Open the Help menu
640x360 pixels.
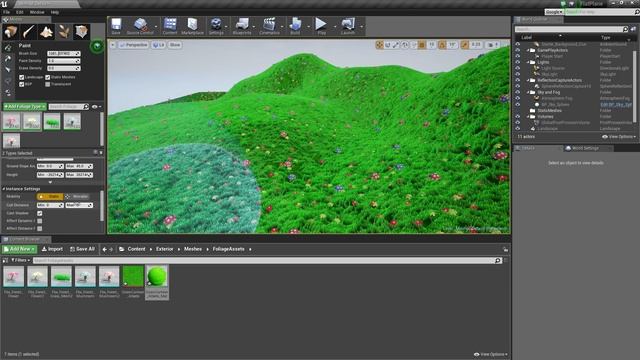(55, 12)
